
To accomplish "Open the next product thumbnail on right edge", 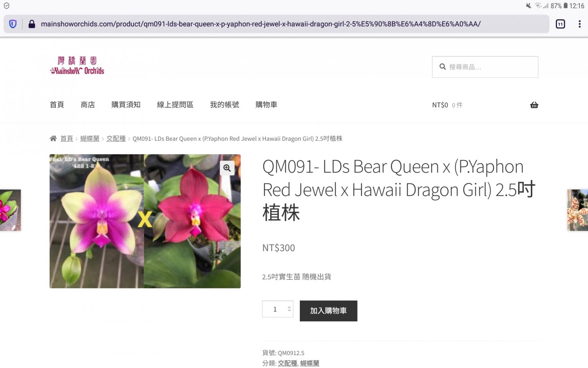I will pyautogui.click(x=577, y=210).
